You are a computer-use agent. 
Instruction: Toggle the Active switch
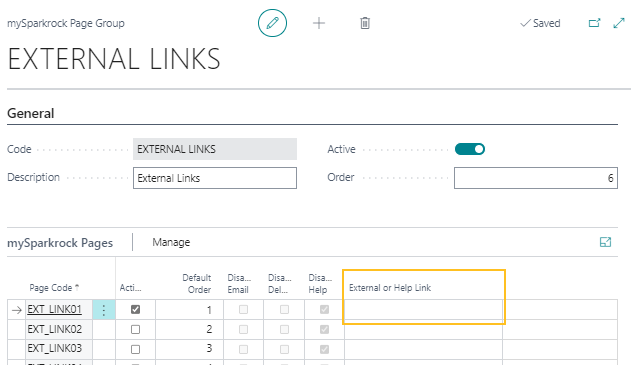[x=469, y=149]
